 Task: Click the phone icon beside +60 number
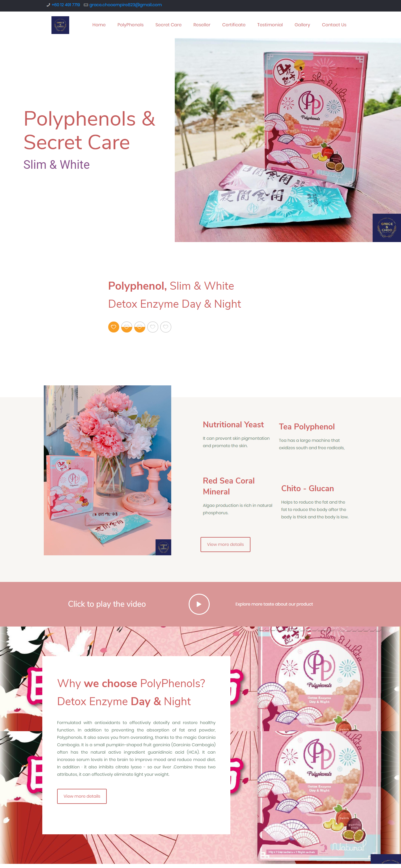[48, 5]
